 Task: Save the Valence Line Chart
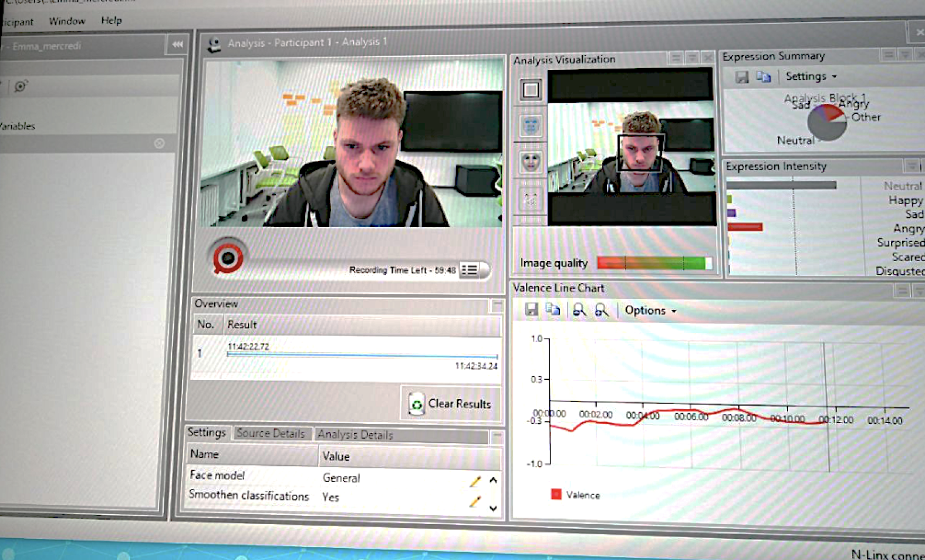click(x=531, y=309)
